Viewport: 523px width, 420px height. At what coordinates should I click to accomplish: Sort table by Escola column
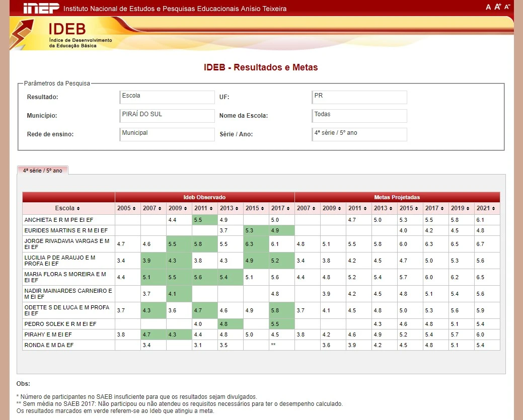click(68, 208)
